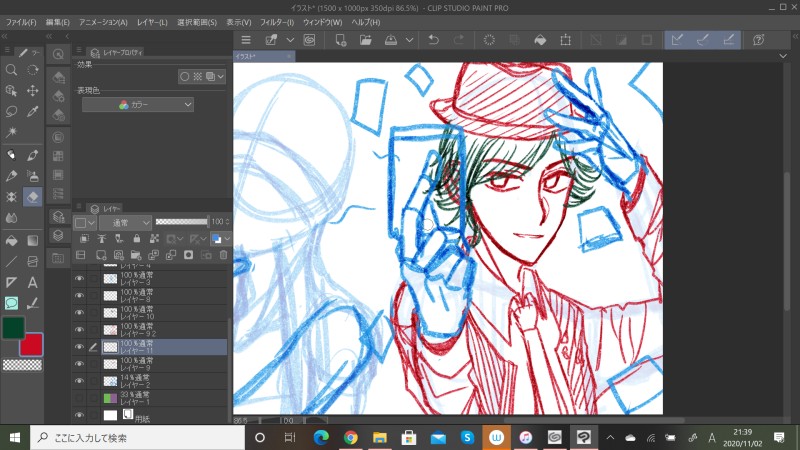Select the Eyedropper tool

coord(32,111)
